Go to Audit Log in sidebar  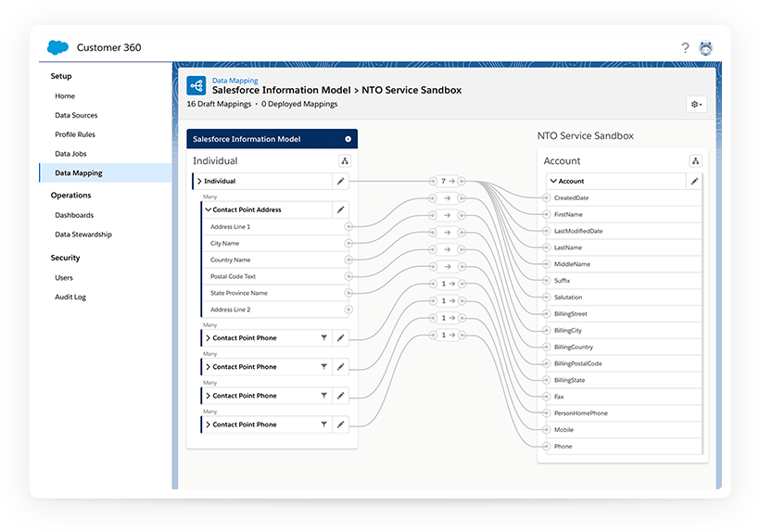tap(70, 298)
